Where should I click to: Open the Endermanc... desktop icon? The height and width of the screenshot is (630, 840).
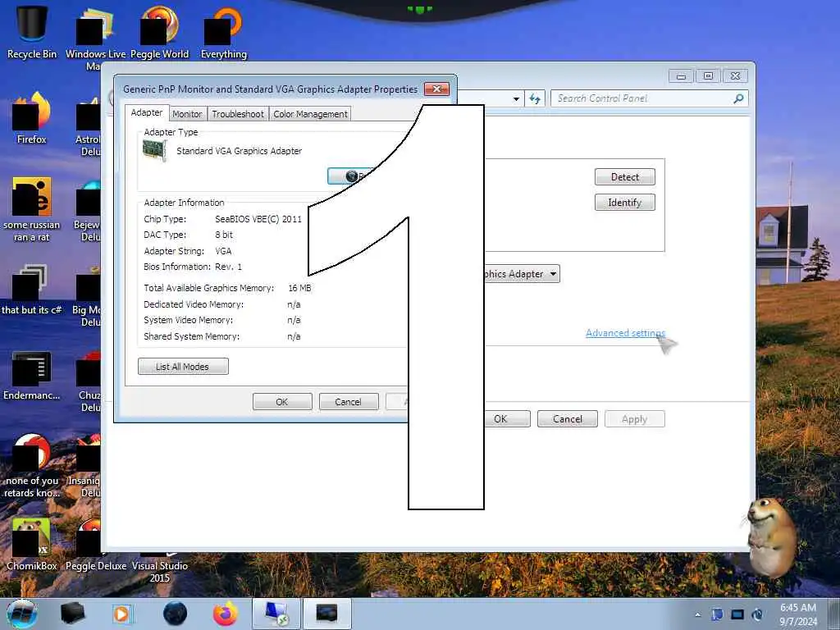pos(32,375)
